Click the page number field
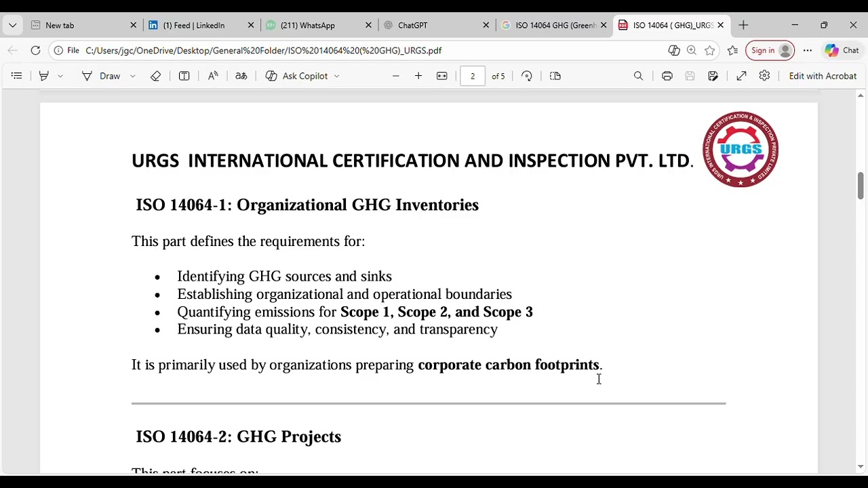The height and width of the screenshot is (488, 868). 473,76
